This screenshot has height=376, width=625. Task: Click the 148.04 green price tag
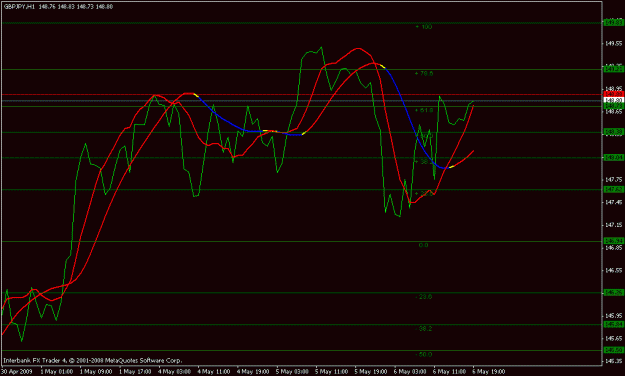[614, 157]
